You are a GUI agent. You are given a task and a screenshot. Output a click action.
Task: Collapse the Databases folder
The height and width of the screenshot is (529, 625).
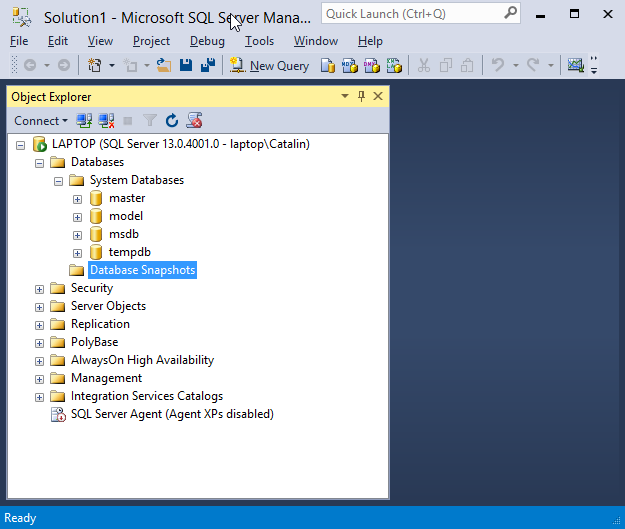point(39,163)
